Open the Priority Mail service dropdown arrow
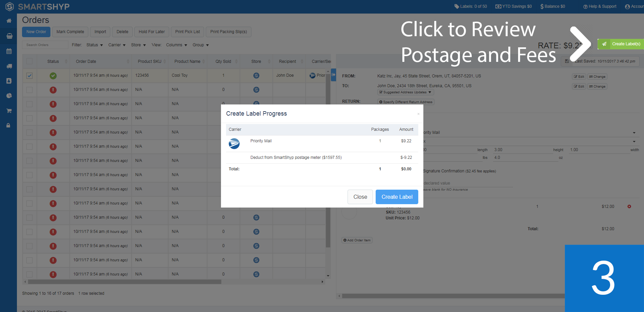Screen dimensions: 644x312 pyautogui.click(x=634, y=133)
